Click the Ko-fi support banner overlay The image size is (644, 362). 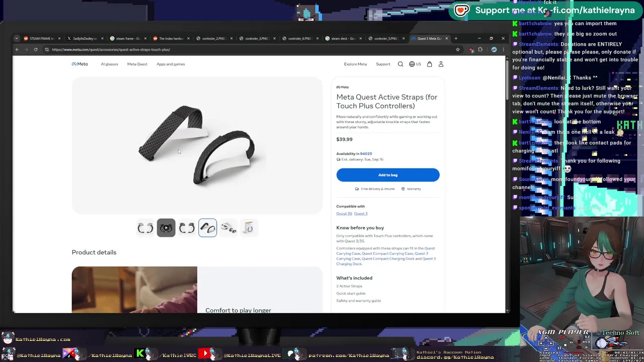click(x=545, y=11)
